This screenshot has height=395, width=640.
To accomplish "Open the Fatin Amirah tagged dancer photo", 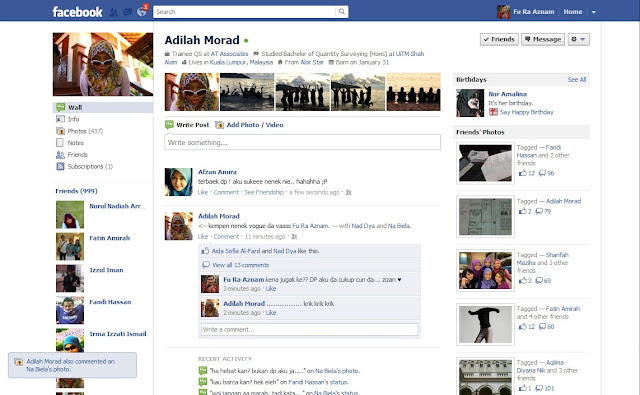I will coord(485,324).
